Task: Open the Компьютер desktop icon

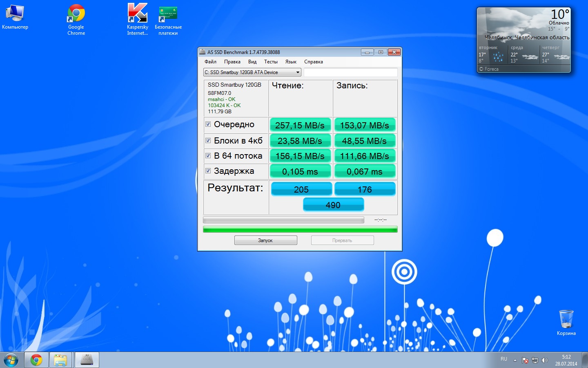Action: 15,17
